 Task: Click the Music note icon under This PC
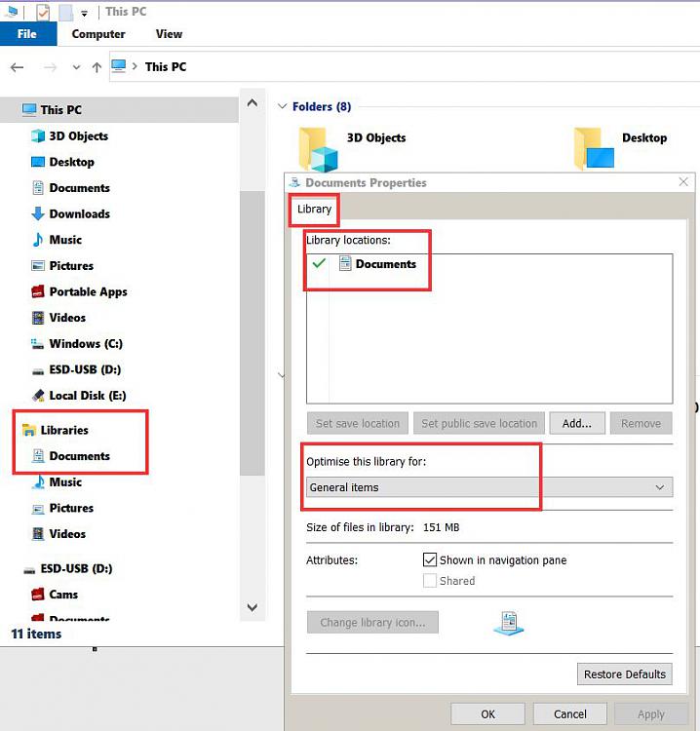pos(38,240)
